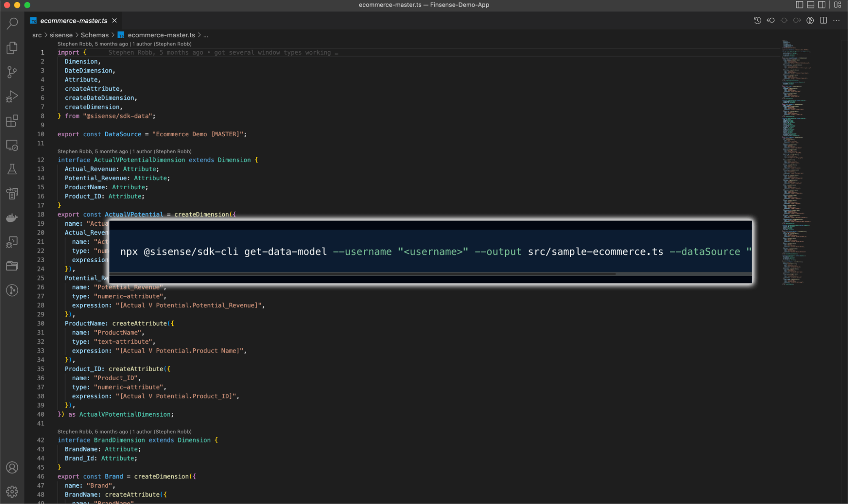Open the Extensions panel
The width and height of the screenshot is (848, 504).
click(x=12, y=120)
